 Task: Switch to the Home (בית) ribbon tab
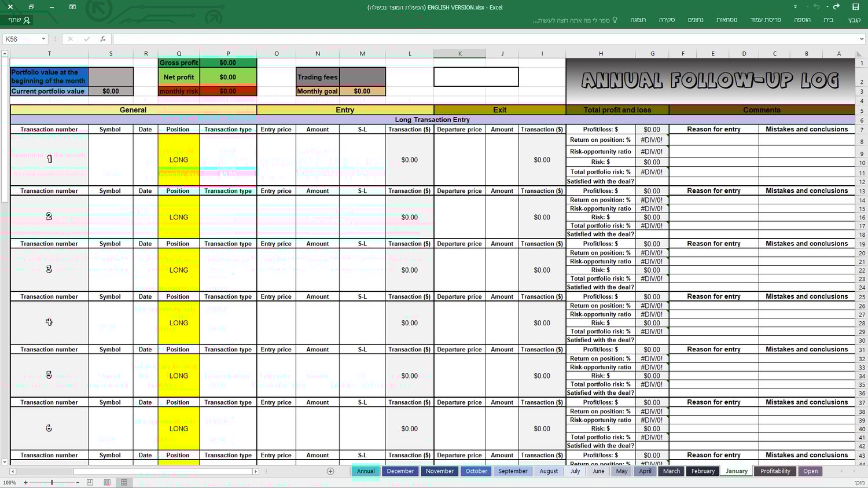(829, 20)
